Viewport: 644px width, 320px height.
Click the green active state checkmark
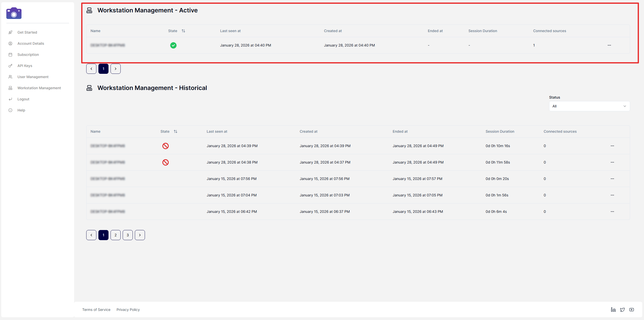coord(173,45)
